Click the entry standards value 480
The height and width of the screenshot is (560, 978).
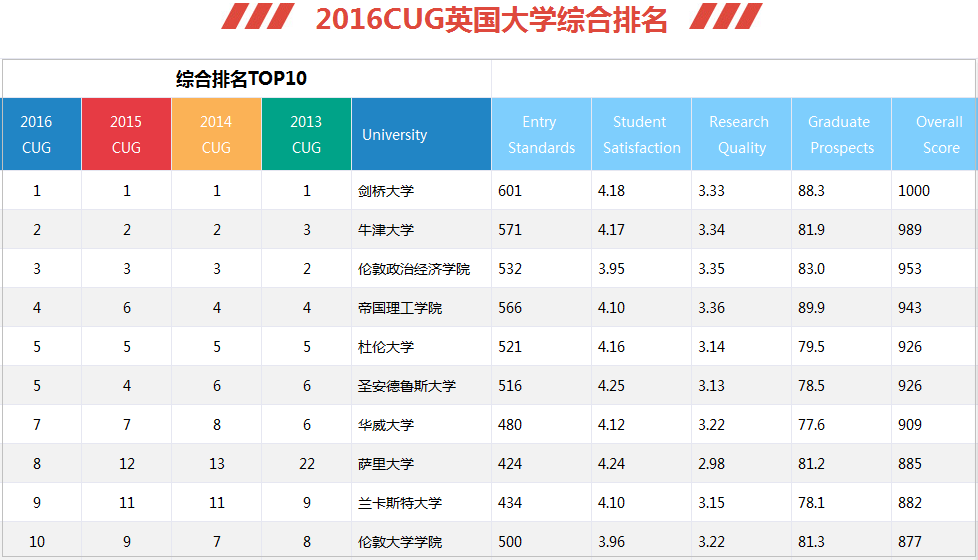coord(510,425)
